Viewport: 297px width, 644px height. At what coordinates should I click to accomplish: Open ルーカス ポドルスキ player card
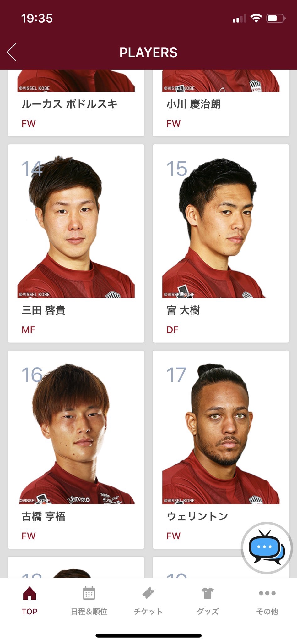tap(76, 103)
